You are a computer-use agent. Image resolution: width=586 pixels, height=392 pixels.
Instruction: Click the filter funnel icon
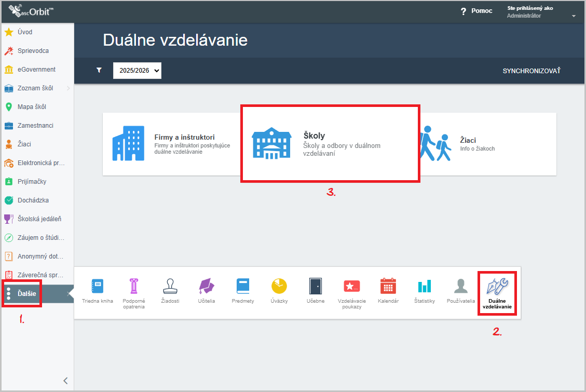coord(99,71)
